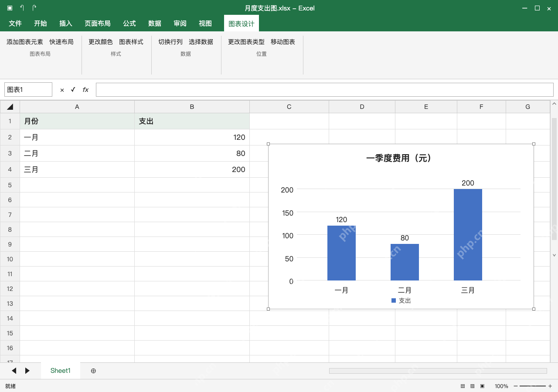Click the 图表样式 button
This screenshot has width=558, height=392.
(x=131, y=42)
